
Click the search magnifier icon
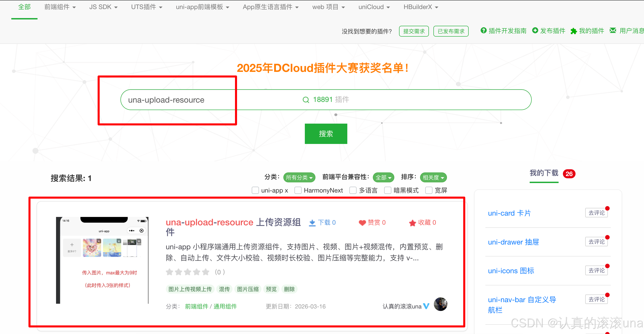(x=306, y=100)
